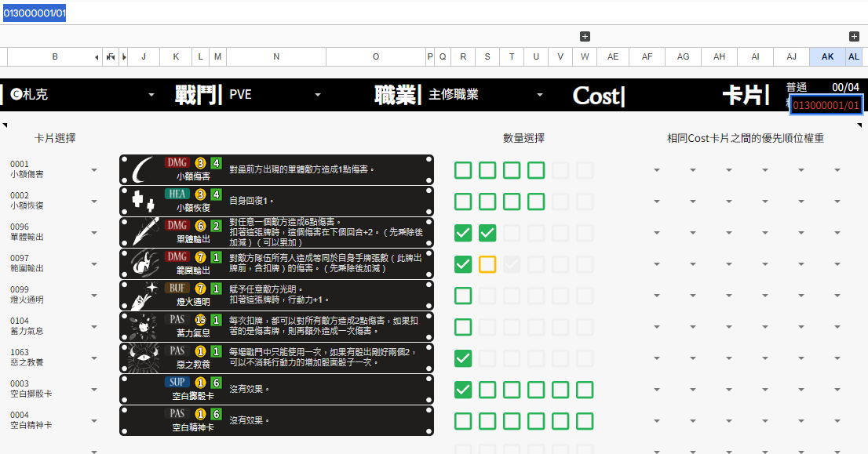The image size is (868, 454).
Task: Open the card dropdown for 0096 單體輸出
Action: (x=94, y=233)
